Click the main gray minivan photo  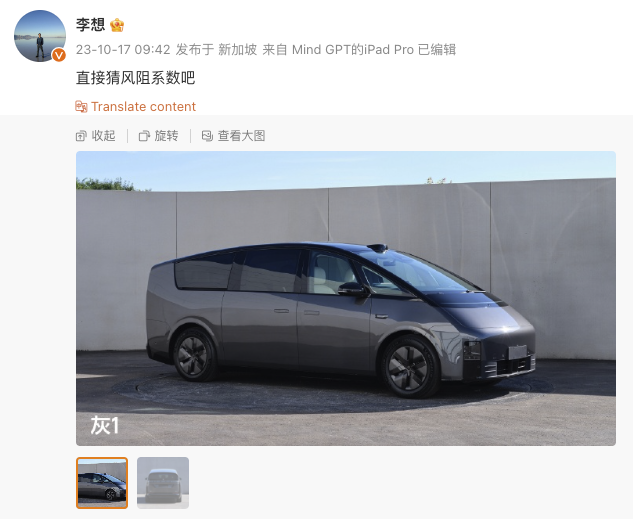click(x=346, y=298)
